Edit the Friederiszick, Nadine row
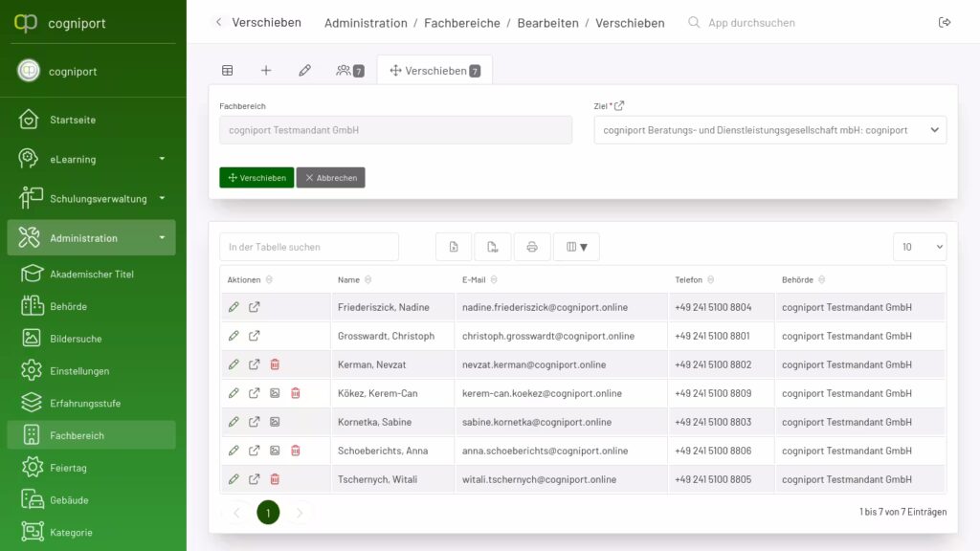 234,307
